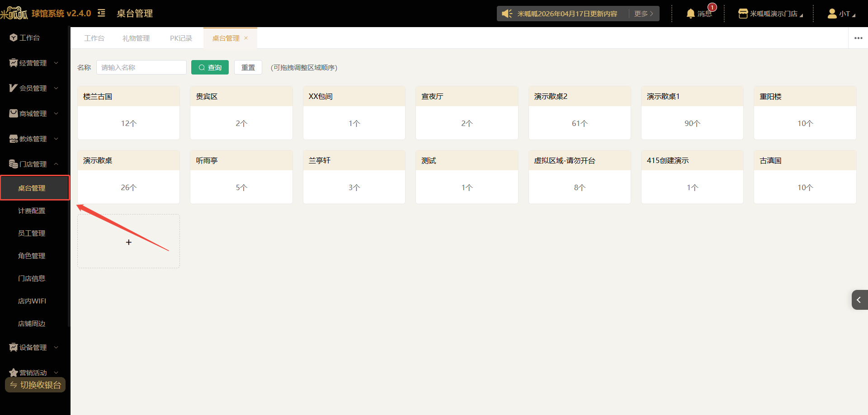Screen dimensions: 868x415
Task: Click the 门店管理 store stack icon
Action: click(14, 164)
